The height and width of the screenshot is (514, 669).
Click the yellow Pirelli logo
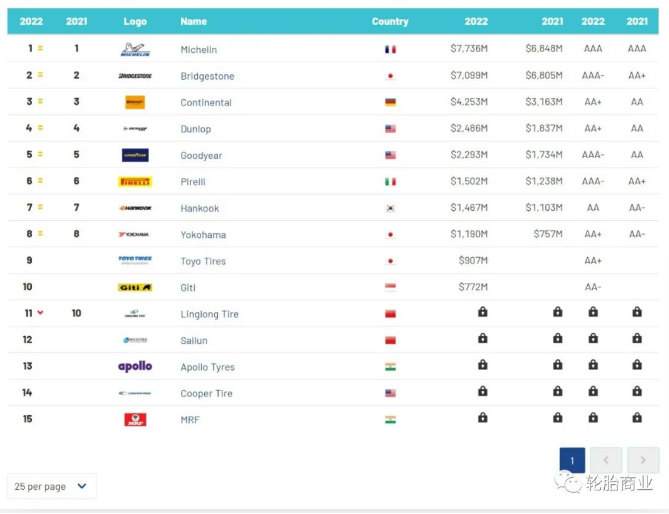pyautogui.click(x=135, y=182)
